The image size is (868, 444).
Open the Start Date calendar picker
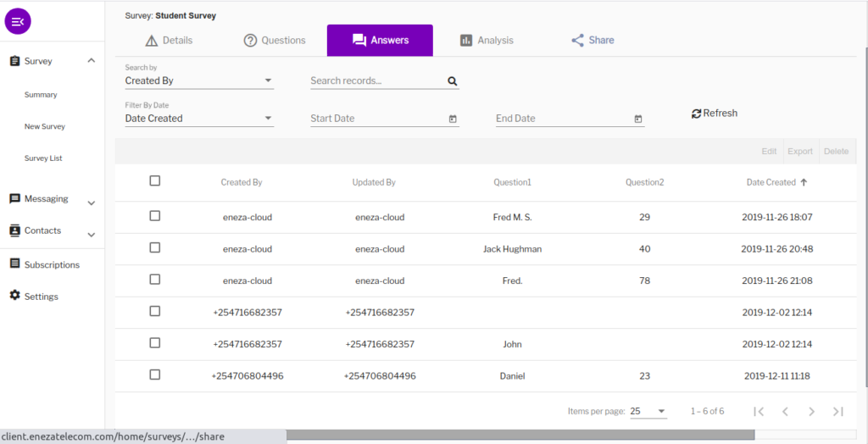[x=453, y=119]
